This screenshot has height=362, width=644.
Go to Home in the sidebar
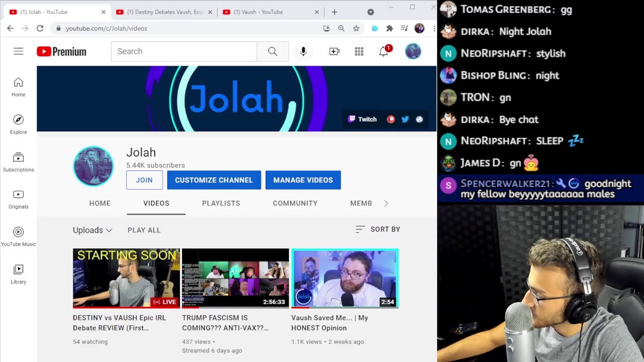point(18,87)
